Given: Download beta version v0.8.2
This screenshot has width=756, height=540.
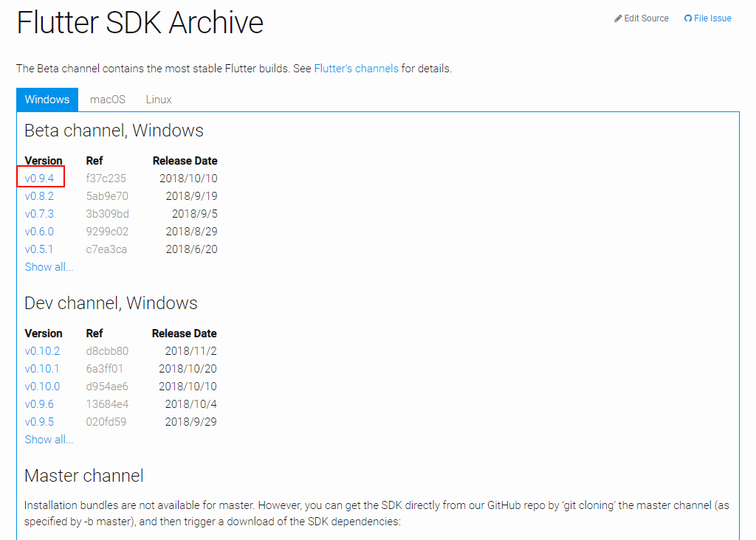Looking at the screenshot, I should tap(39, 196).
